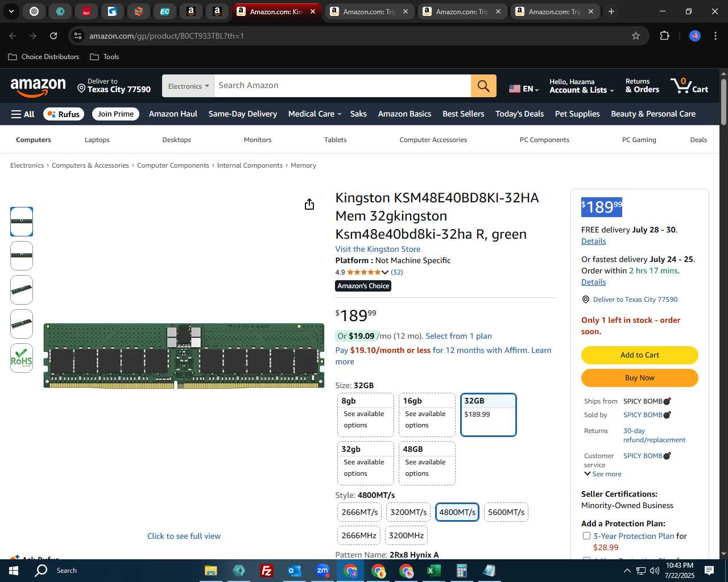Open the Chrome three-dot menu
728x582 pixels.
click(x=715, y=36)
